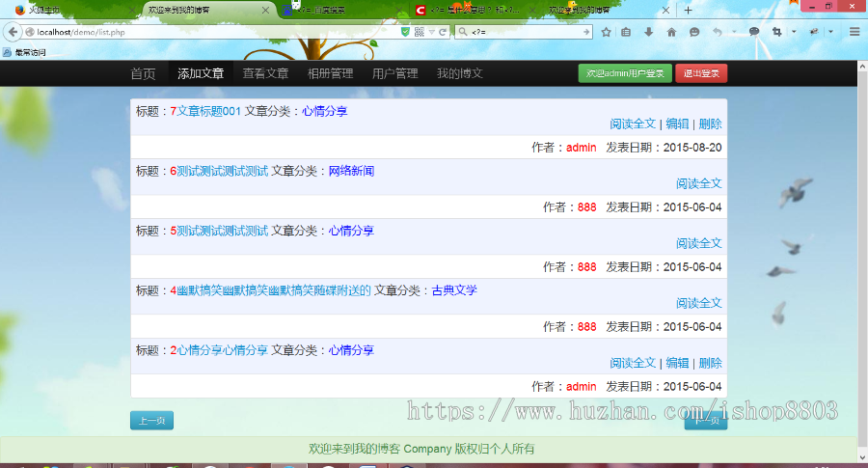Click author admin on article 7 row
This screenshot has height=468, width=868.
coord(582,148)
